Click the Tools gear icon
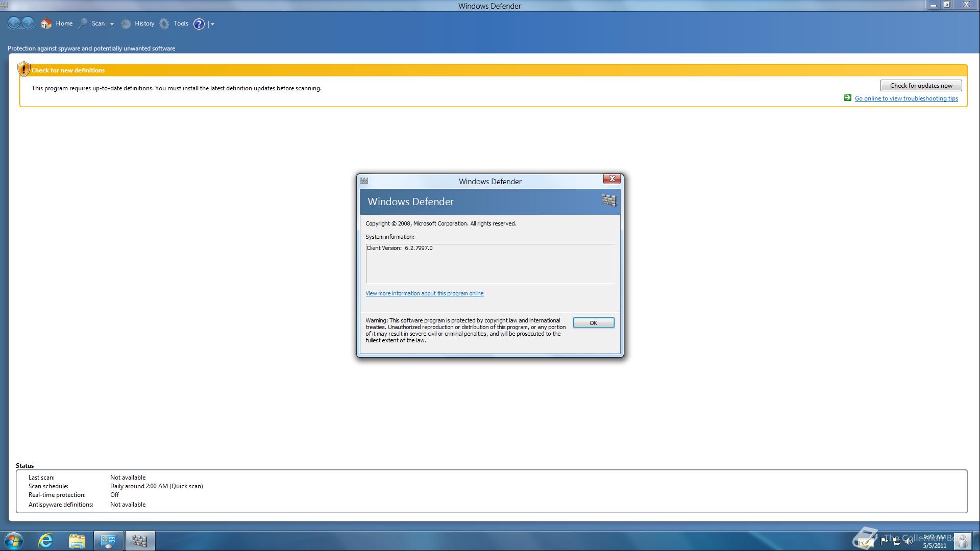The height and width of the screenshot is (551, 980). [x=164, y=23]
